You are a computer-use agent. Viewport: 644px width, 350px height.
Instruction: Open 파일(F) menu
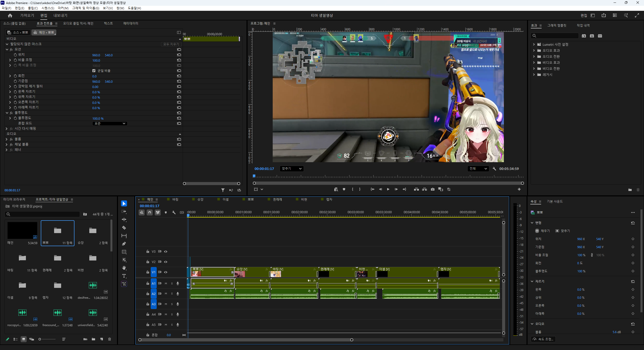pos(7,8)
